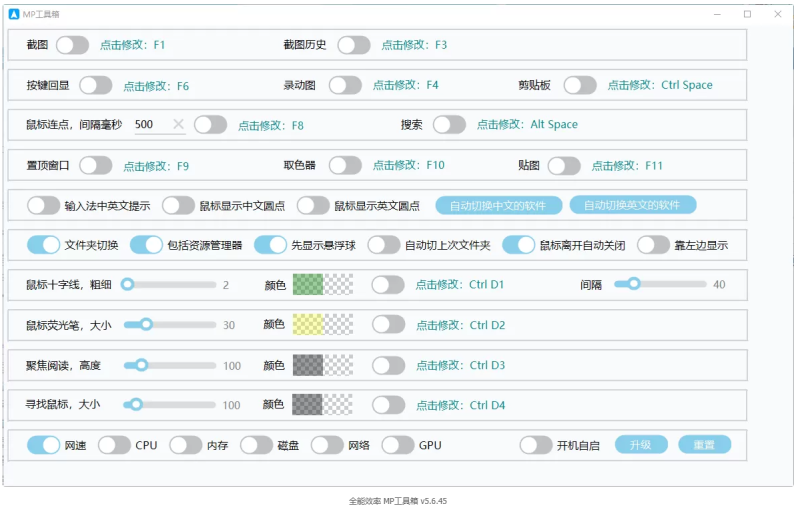Click the 鼠标荧光笔 大小 size slider
Viewport: 800px width, 506px height.
coord(170,324)
